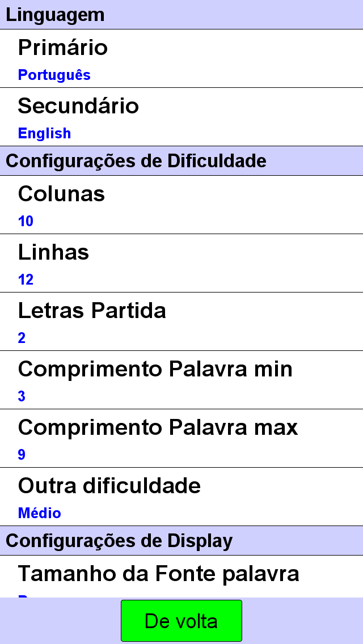Select the Configurações de Dificuldade header
Screen dimensions: 363x644
181,160
